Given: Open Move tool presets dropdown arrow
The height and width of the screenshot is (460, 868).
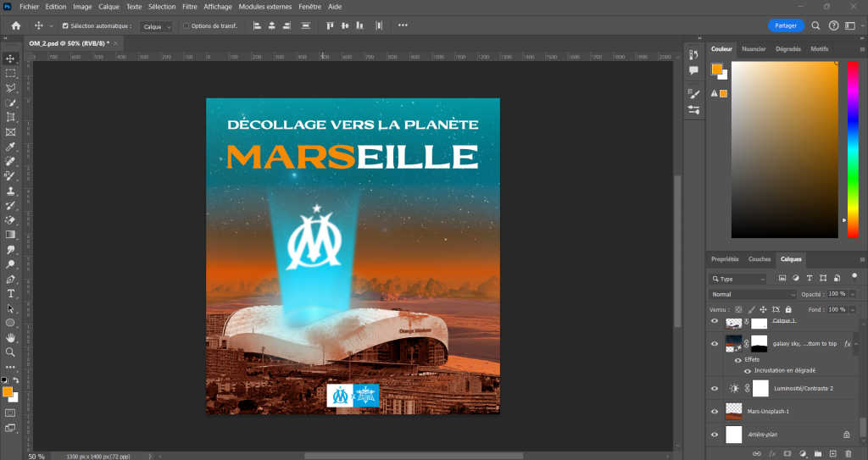Looking at the screenshot, I should click(51, 26).
